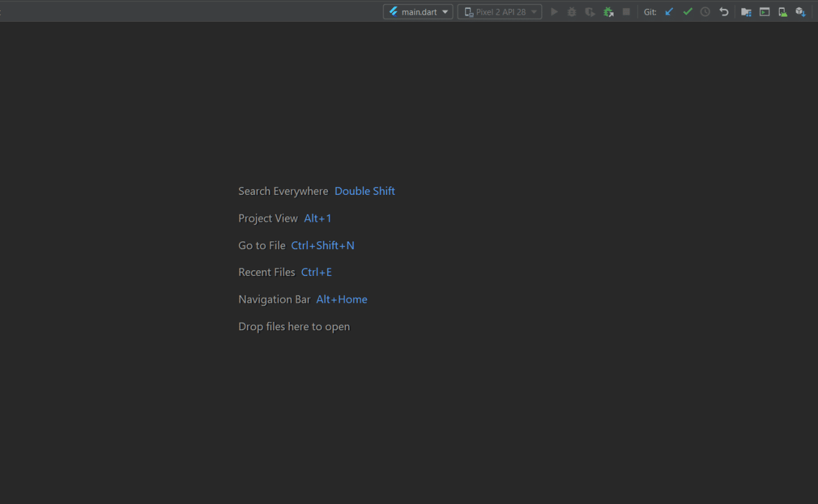The height and width of the screenshot is (504, 818).
Task: Click the Git Rollback undo arrow
Action: point(723,11)
